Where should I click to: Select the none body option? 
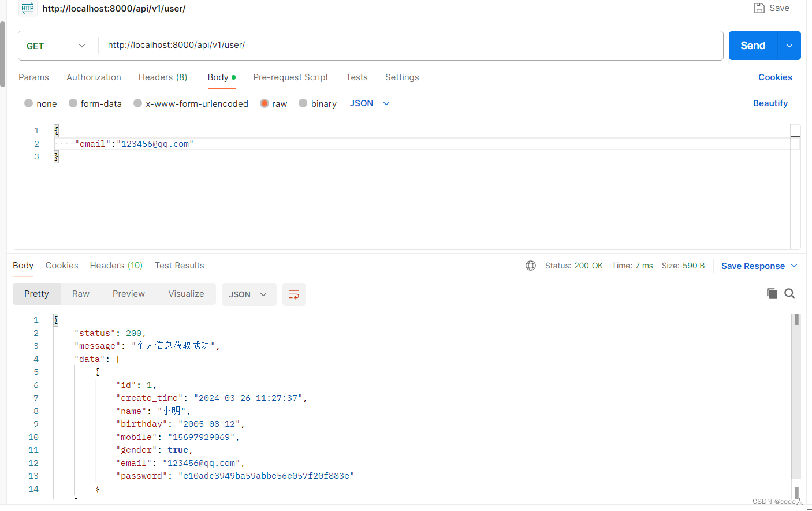coord(40,103)
